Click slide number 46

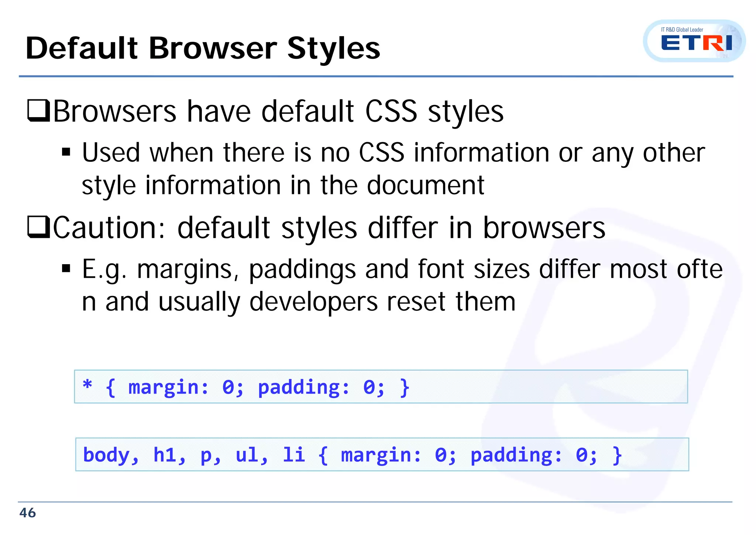tap(27, 513)
